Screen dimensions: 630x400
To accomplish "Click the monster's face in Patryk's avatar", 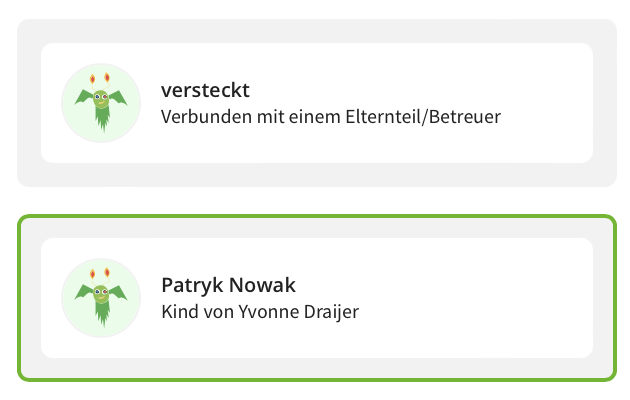I will pos(101,294).
